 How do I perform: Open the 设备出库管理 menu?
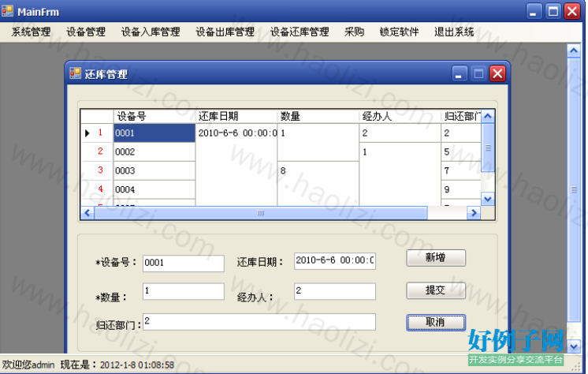(x=225, y=32)
